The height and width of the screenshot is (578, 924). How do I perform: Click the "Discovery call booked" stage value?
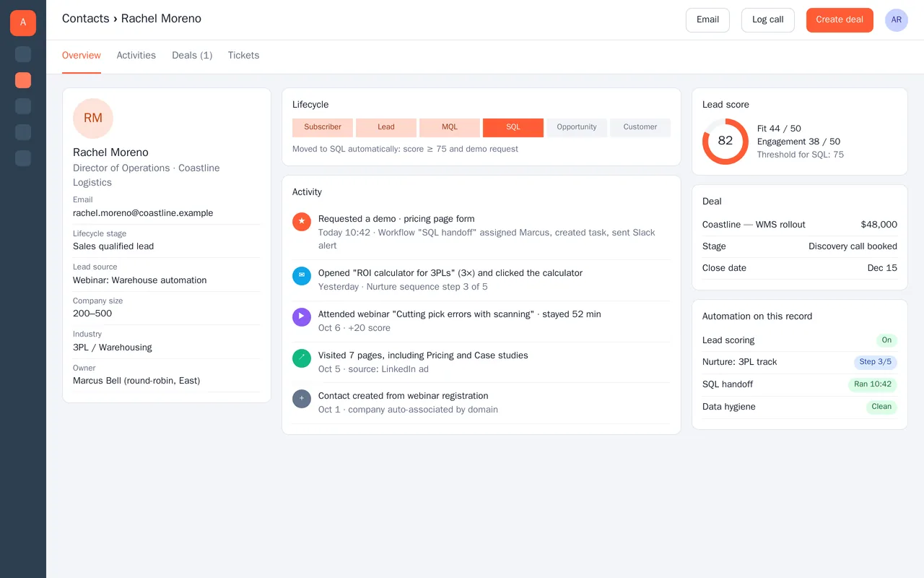tap(853, 246)
